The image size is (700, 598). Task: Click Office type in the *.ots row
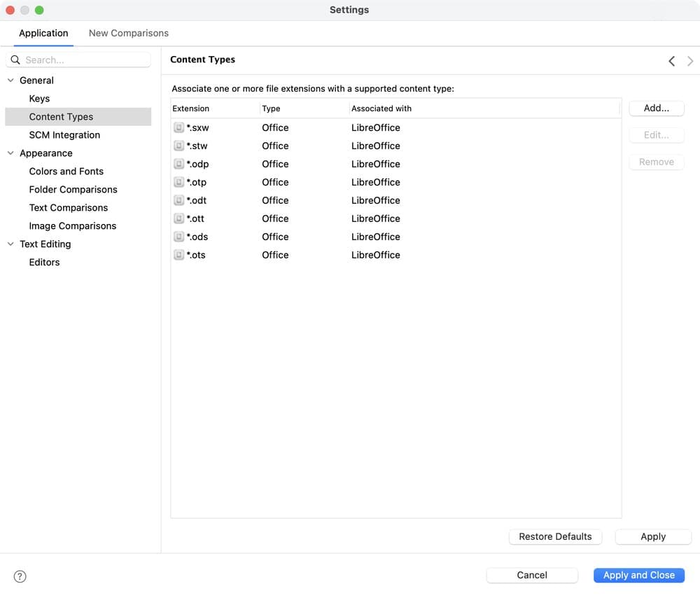tap(275, 255)
